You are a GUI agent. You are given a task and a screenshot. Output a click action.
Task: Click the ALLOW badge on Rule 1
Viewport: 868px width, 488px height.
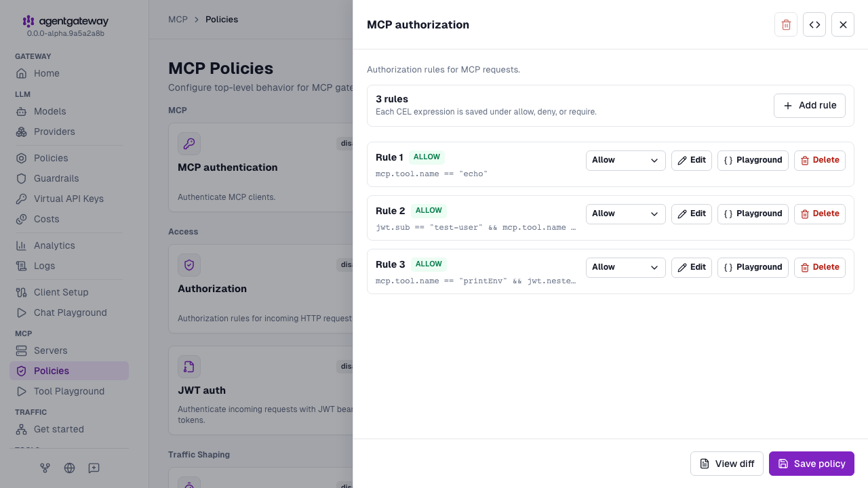click(x=427, y=157)
